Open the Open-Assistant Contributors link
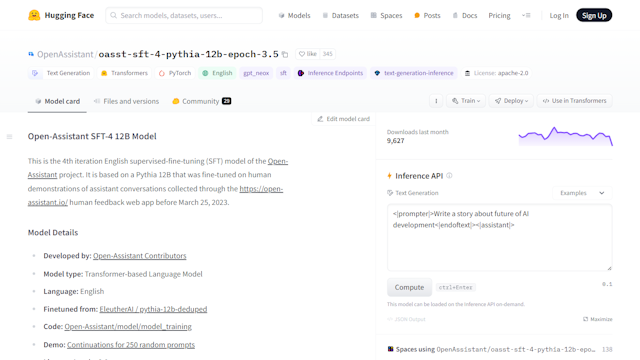Screen dimensions: 640x360 click(x=140, y=256)
